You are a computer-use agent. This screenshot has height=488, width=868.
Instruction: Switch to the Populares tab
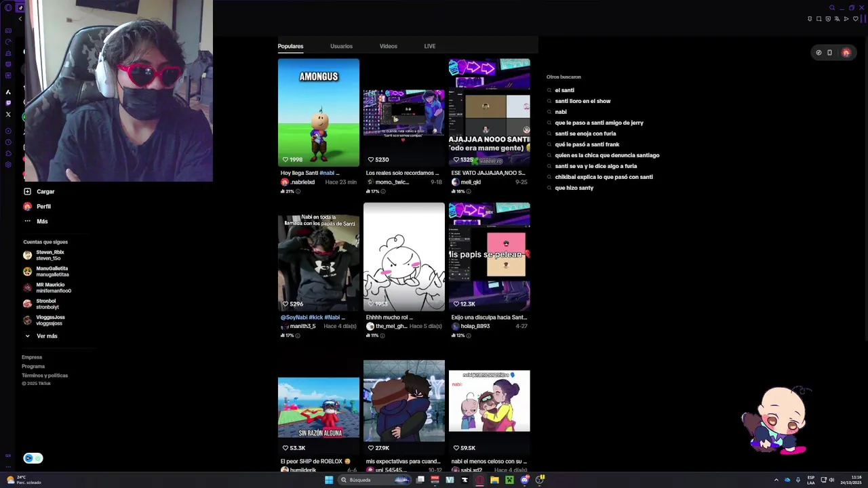click(x=290, y=46)
